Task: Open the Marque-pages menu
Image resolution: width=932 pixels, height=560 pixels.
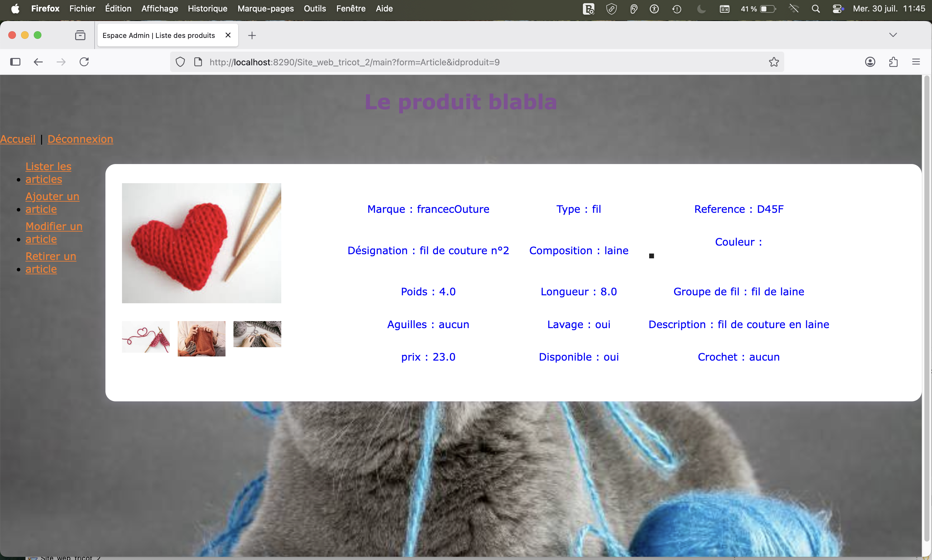Action: click(265, 8)
